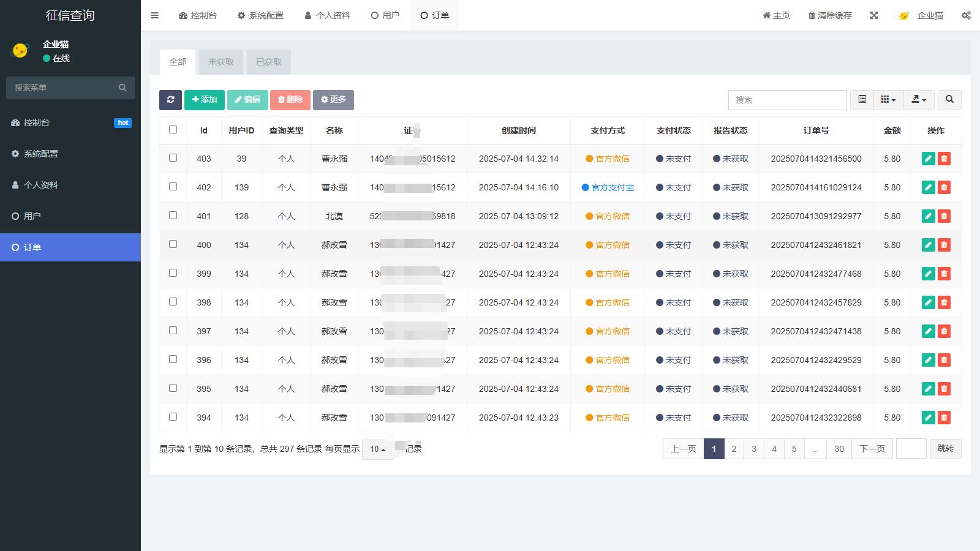Click the green 添加 button
Viewport: 980px width, 551px height.
tap(205, 100)
